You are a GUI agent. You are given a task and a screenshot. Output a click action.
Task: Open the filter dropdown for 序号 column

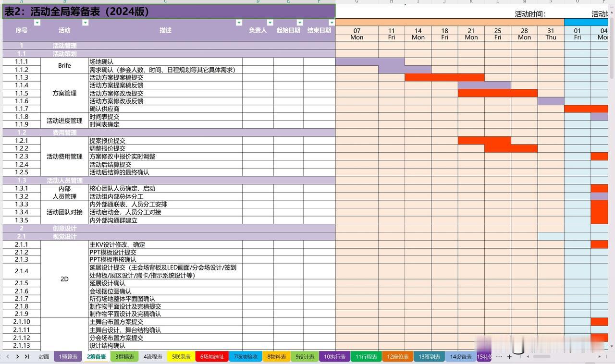click(x=37, y=23)
